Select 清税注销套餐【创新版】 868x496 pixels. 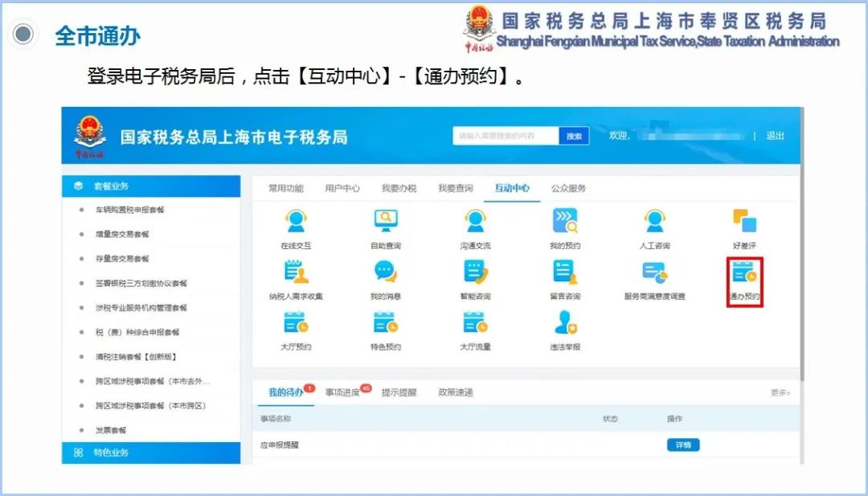(136, 357)
